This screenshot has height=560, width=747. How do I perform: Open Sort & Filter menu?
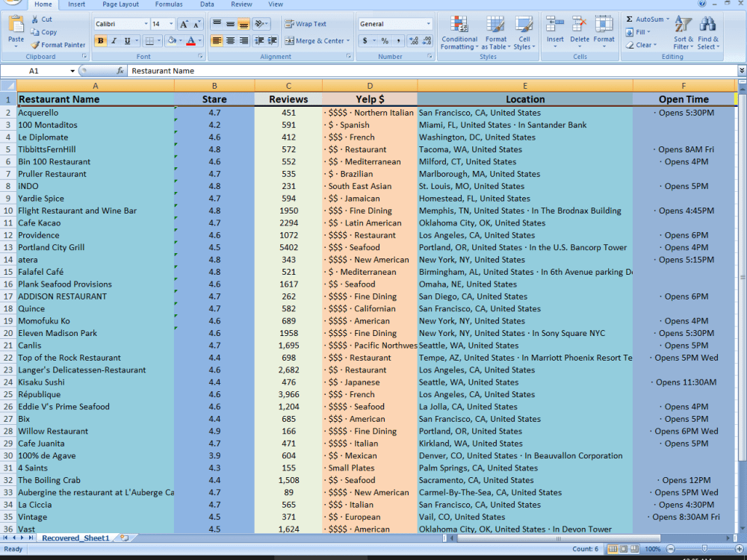pos(684,32)
